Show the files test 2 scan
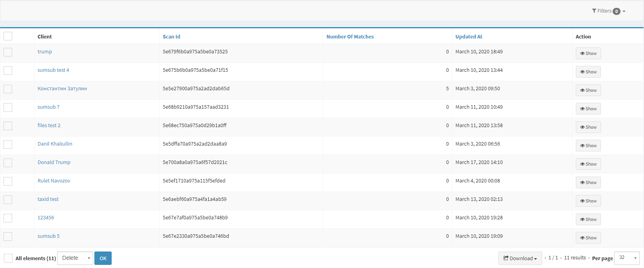The height and width of the screenshot is (268, 644). tap(588, 127)
